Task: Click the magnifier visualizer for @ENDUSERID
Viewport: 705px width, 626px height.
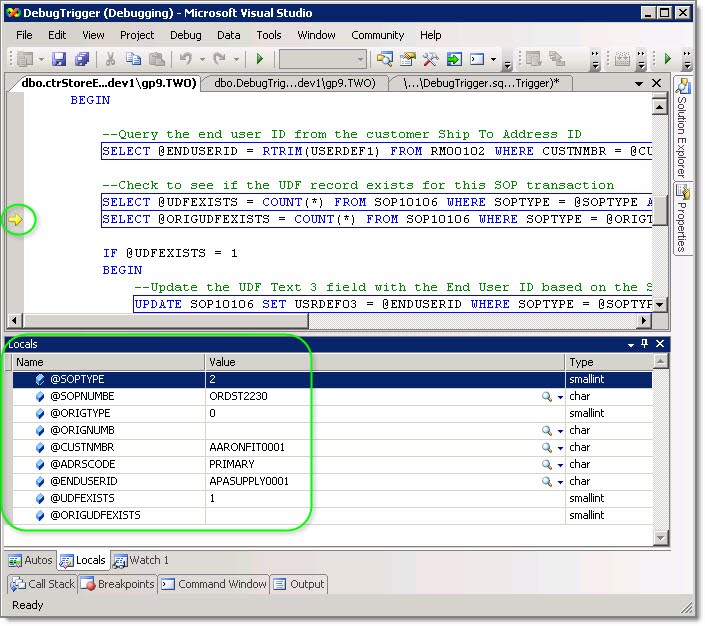Action: [547, 482]
